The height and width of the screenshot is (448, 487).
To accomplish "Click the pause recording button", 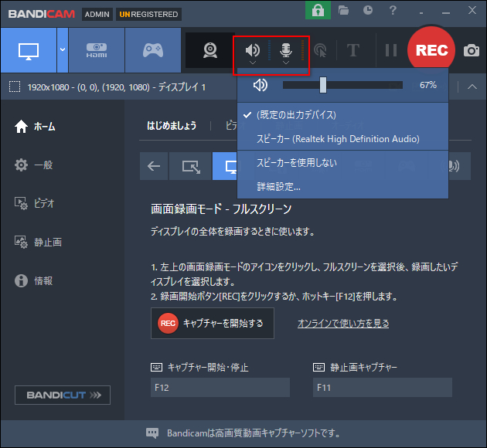I will 391,50.
